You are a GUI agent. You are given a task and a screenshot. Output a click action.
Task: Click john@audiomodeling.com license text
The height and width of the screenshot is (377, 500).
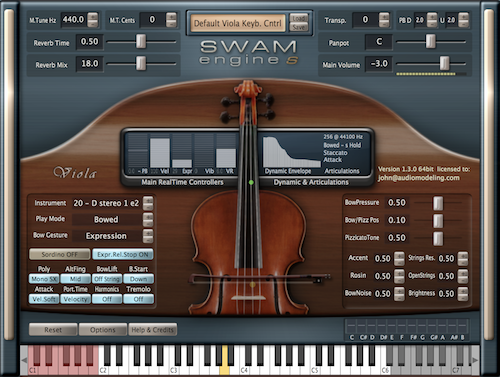(x=419, y=178)
